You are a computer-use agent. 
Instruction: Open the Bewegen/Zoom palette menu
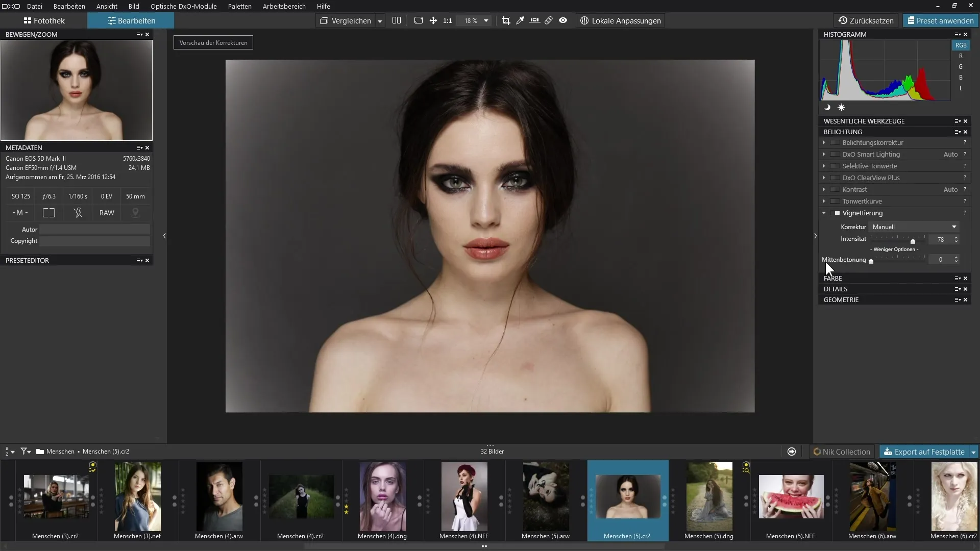point(139,35)
